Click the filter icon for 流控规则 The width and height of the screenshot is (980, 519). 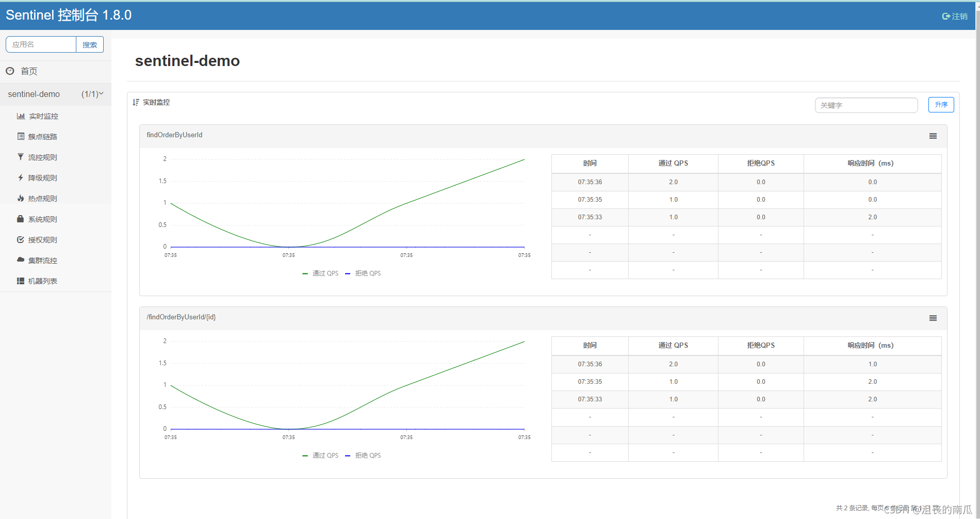coord(21,157)
